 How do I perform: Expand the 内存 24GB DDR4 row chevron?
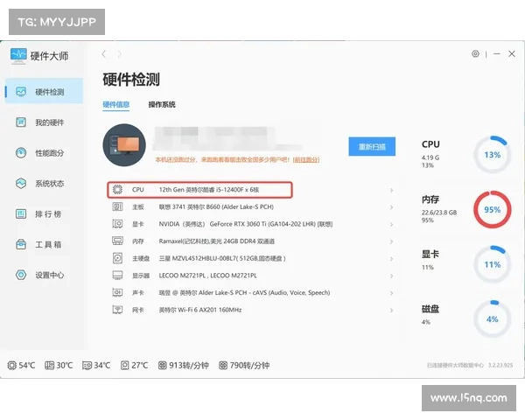click(x=391, y=241)
